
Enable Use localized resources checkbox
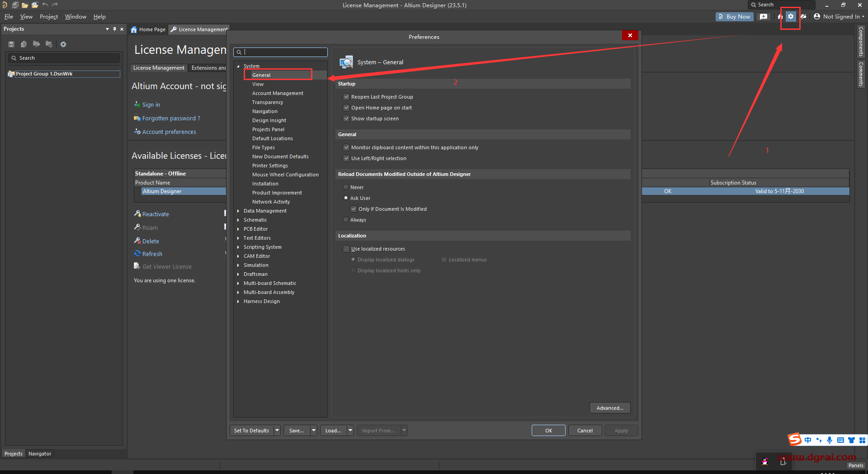tap(346, 249)
